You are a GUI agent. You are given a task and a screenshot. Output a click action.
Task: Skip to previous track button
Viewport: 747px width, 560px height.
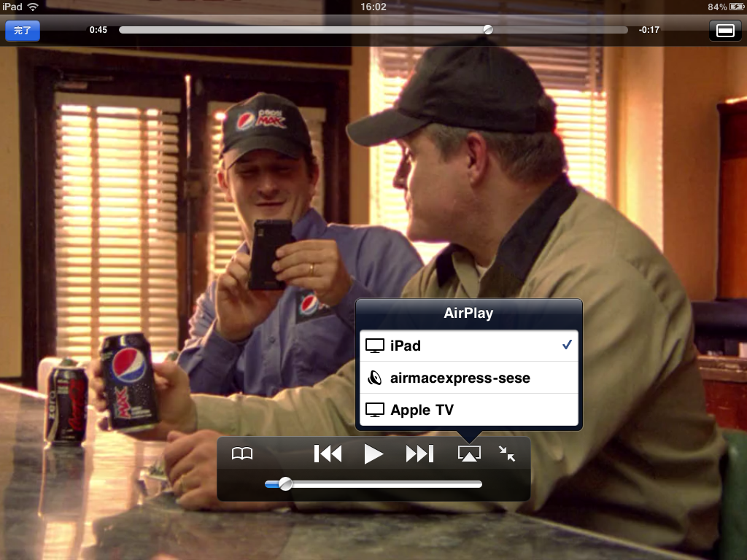tap(328, 454)
